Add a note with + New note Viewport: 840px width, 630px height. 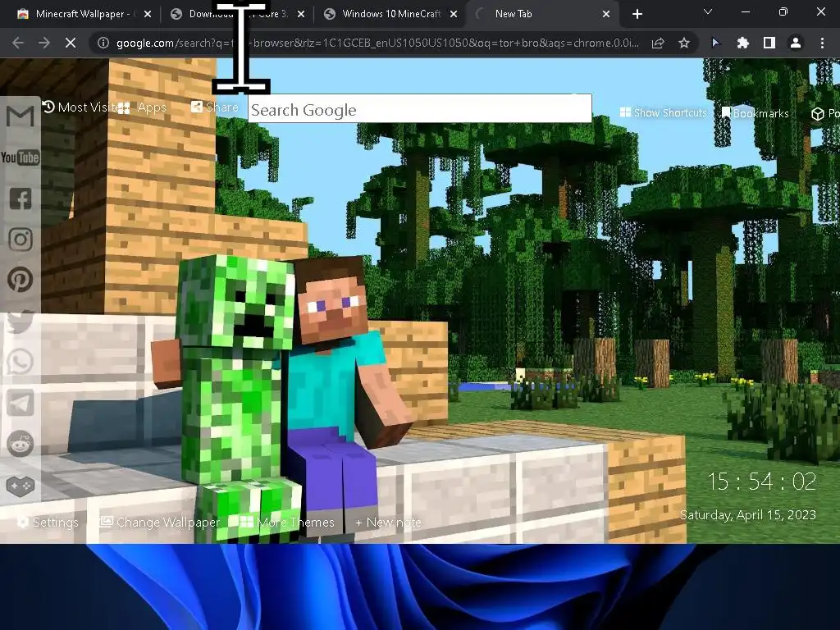[x=388, y=523]
